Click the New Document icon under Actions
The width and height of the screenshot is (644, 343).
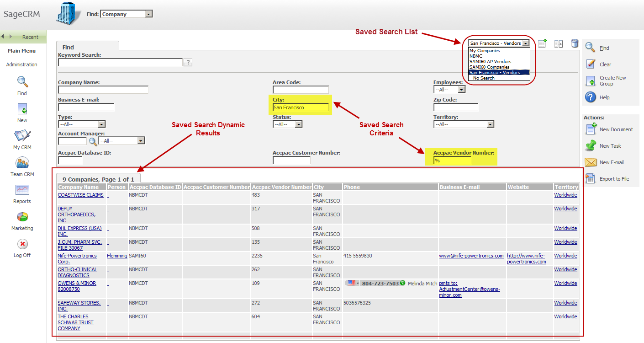pos(591,129)
